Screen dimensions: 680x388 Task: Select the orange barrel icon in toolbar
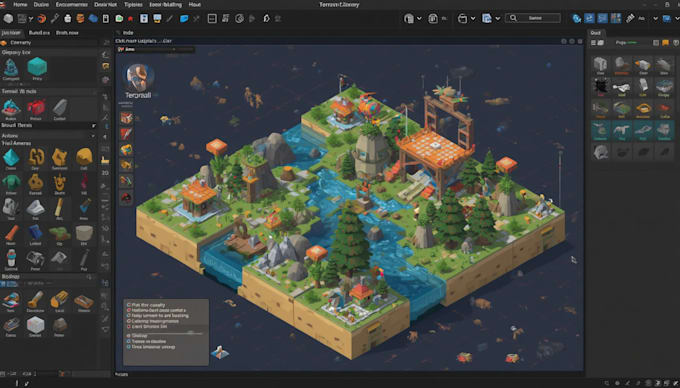click(x=80, y=19)
